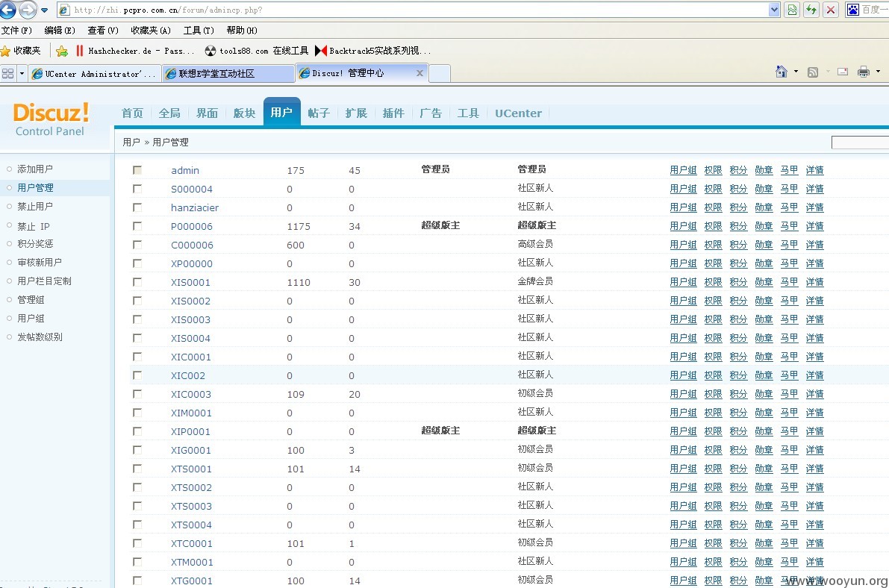This screenshot has width=889, height=588.
Task: Tick the checkbox for user C000006
Action: pyautogui.click(x=137, y=245)
